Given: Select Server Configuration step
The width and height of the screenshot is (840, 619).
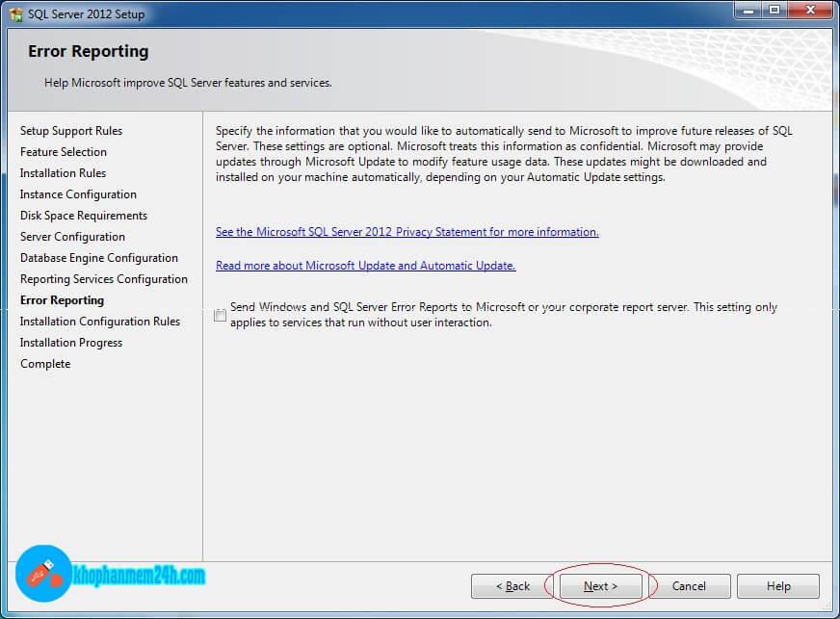Looking at the screenshot, I should pos(72,237).
